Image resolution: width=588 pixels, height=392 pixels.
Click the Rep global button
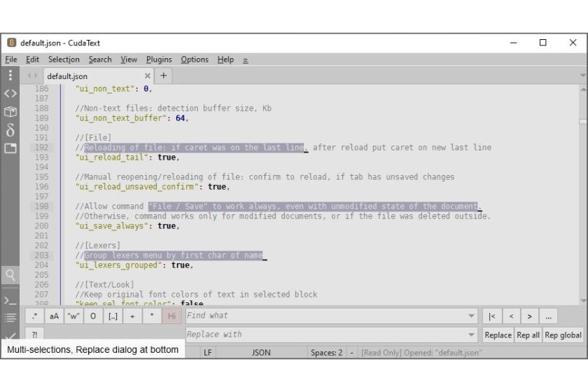point(563,335)
